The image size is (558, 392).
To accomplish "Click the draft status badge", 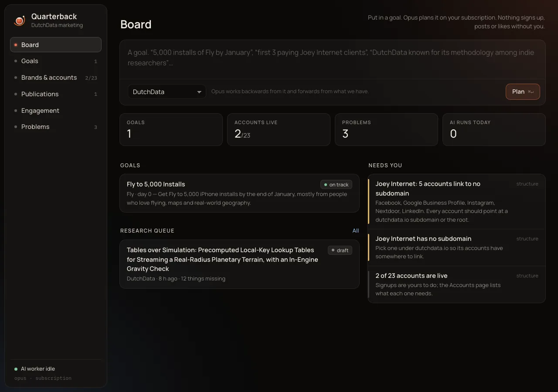I will [x=340, y=250].
